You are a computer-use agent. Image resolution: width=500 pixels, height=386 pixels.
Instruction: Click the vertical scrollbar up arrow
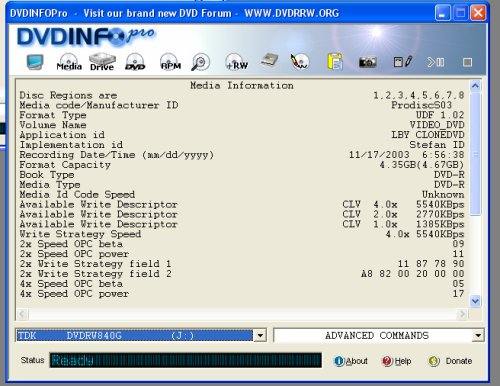coord(475,86)
